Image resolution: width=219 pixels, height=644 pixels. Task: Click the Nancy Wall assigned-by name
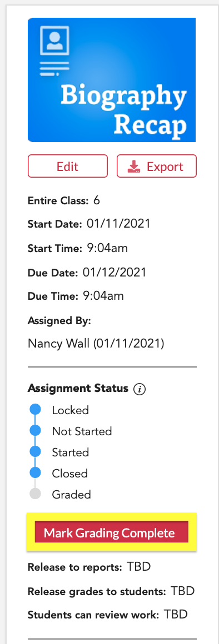[x=59, y=343]
